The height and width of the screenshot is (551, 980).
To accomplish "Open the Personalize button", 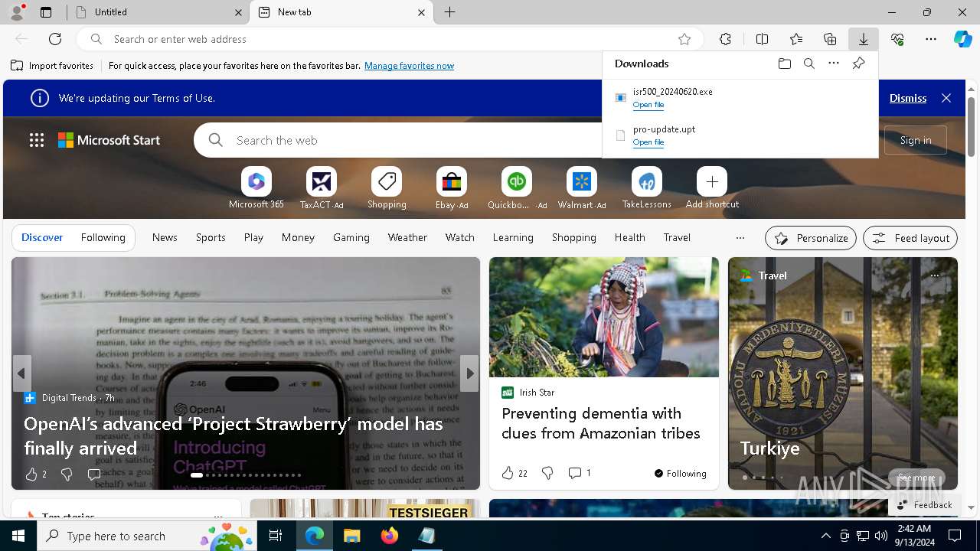I will 811,238.
